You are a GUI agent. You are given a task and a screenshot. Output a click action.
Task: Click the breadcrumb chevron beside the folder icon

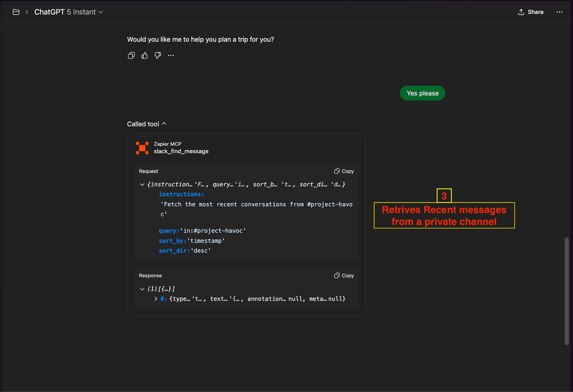(x=27, y=12)
